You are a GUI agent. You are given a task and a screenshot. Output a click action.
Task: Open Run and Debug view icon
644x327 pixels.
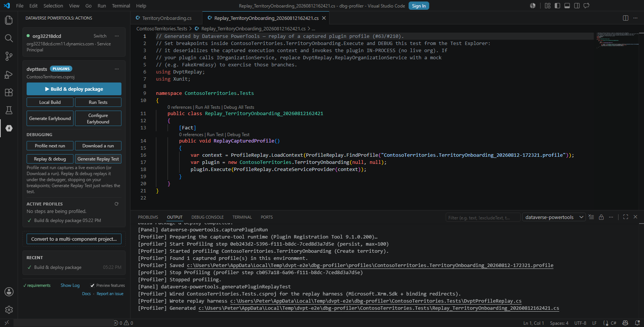[x=9, y=74]
